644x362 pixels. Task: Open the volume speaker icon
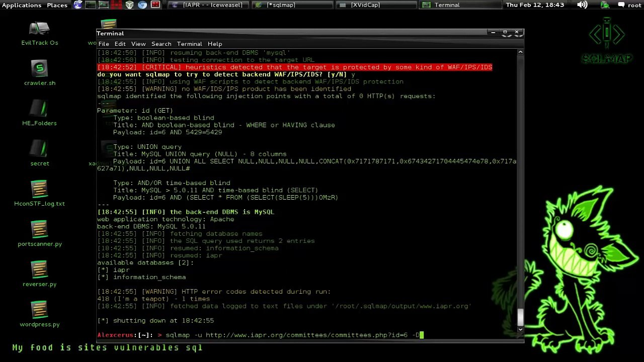coord(582,5)
